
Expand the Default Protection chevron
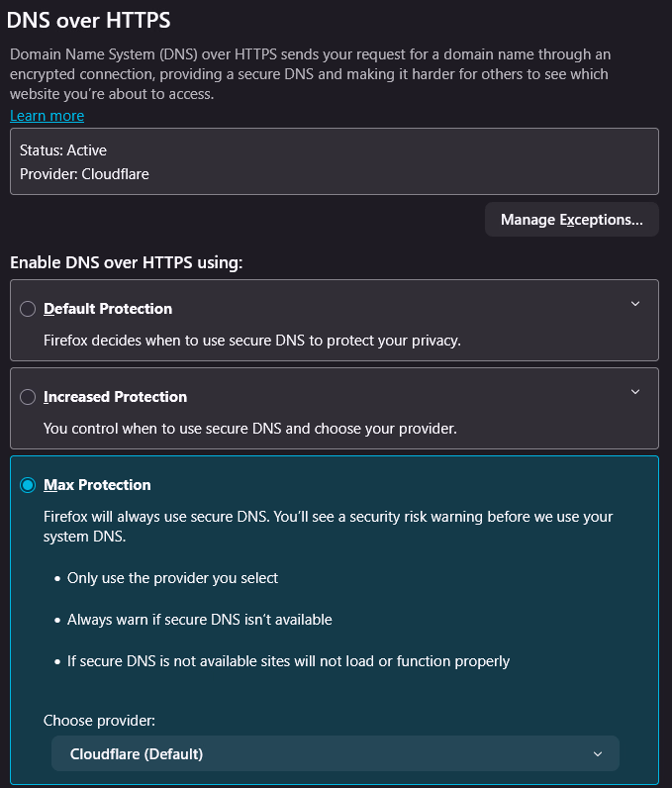(635, 304)
